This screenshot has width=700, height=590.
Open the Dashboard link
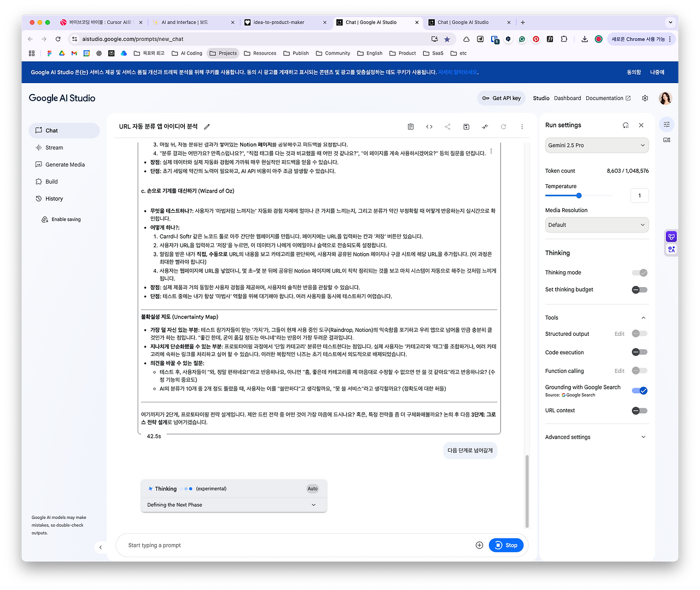pyautogui.click(x=568, y=98)
